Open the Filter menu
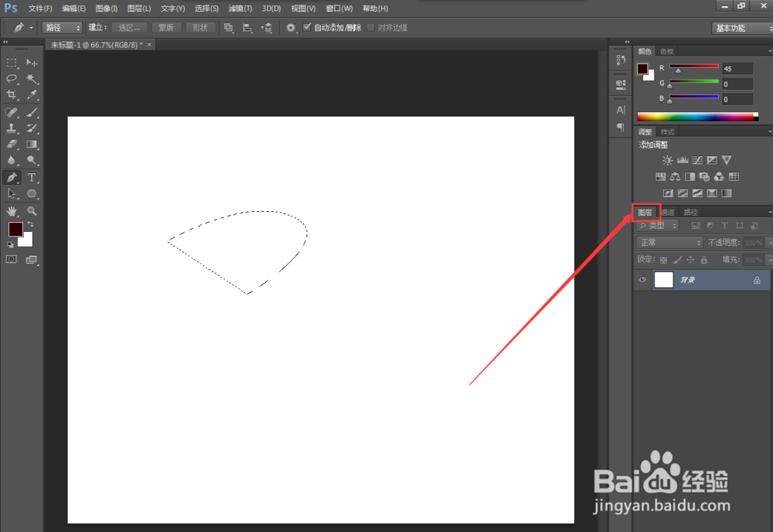This screenshot has width=773, height=532. (x=240, y=9)
